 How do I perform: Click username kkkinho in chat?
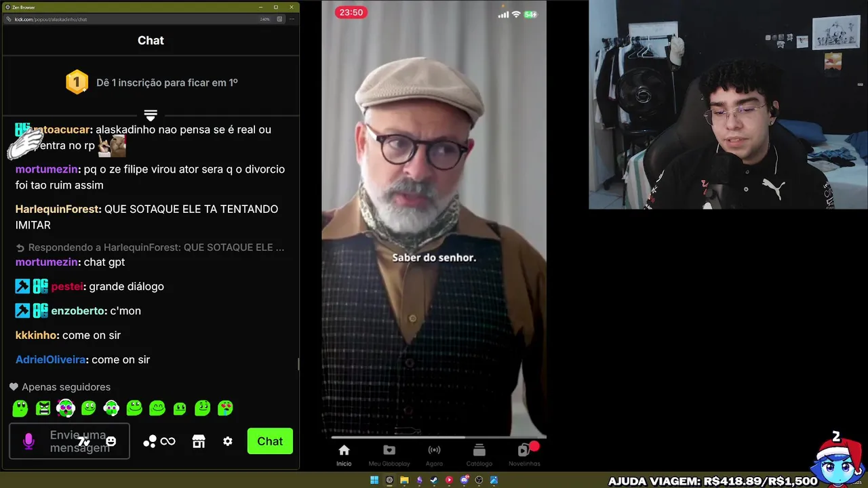pyautogui.click(x=36, y=335)
